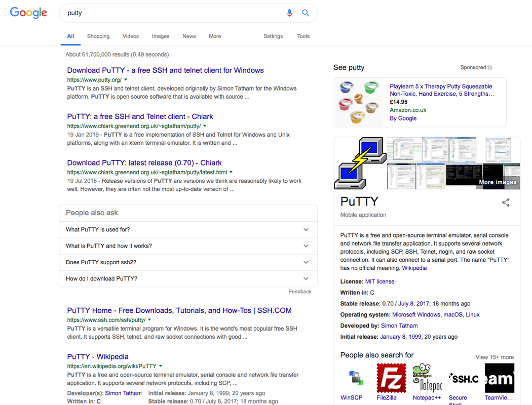Open Playlearn Therapy Putty product link
The height and width of the screenshot is (405, 532).
tap(442, 90)
